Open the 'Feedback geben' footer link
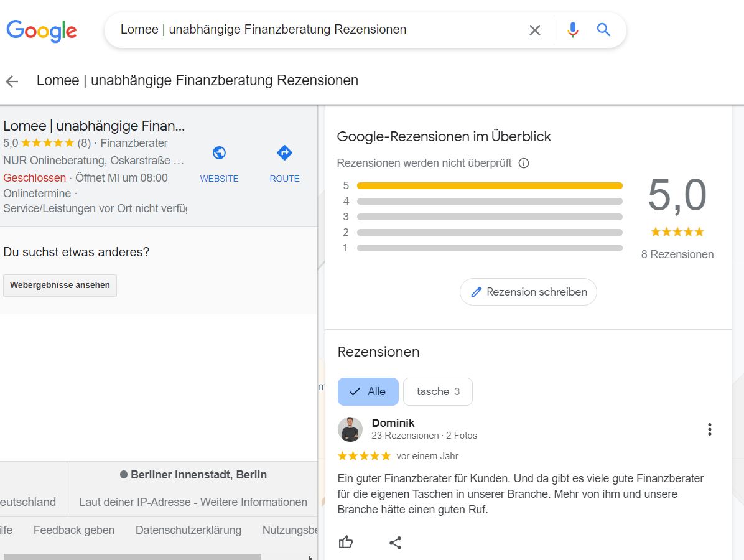This screenshot has width=744, height=560. pyautogui.click(x=74, y=530)
